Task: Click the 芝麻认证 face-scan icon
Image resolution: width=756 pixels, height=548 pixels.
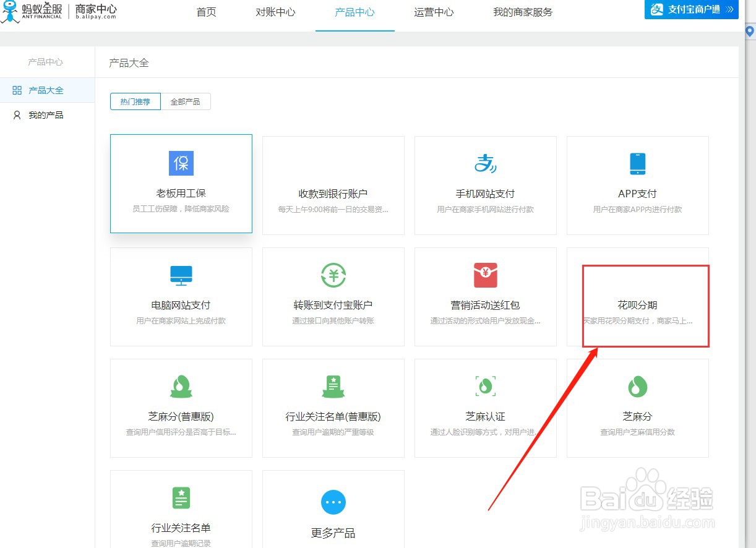Action: (x=486, y=387)
